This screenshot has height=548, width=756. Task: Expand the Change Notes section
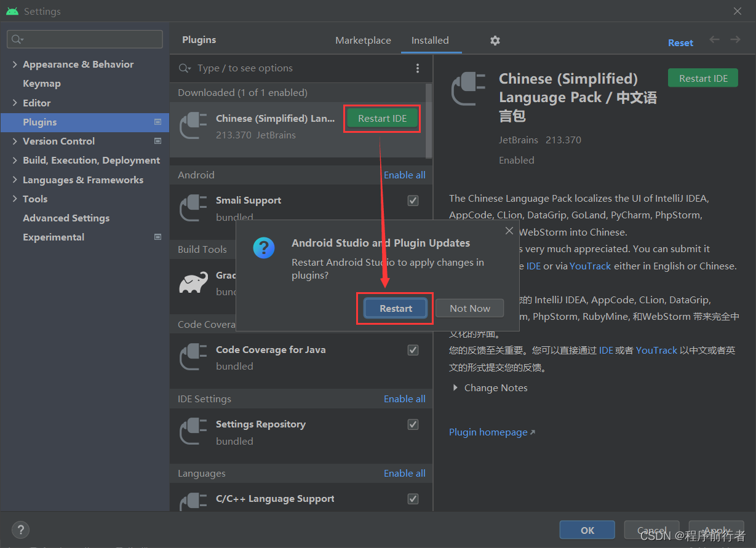click(x=455, y=387)
